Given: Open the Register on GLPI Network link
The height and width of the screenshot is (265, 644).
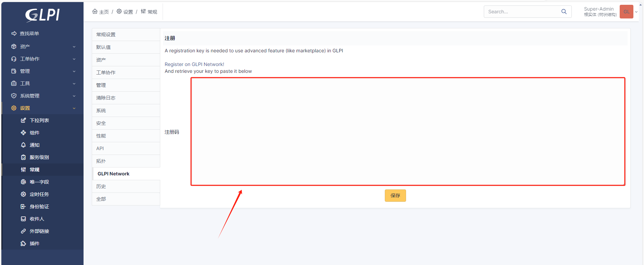Looking at the screenshot, I should pyautogui.click(x=194, y=64).
